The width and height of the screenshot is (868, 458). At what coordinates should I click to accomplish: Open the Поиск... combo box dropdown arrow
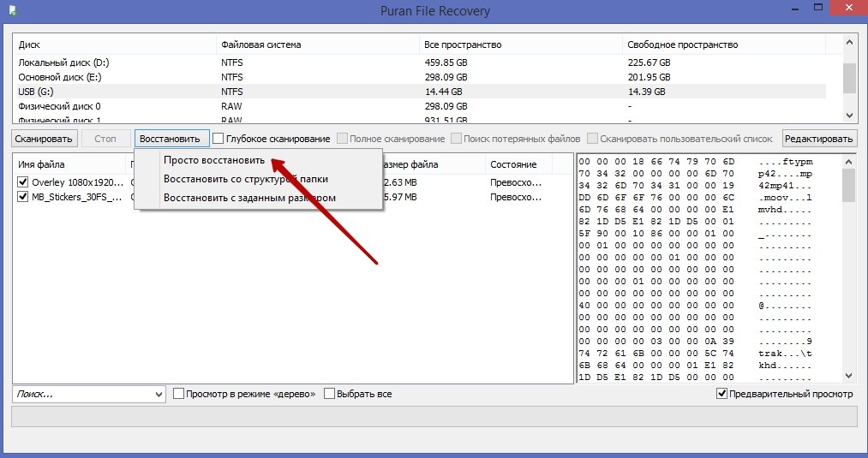(x=159, y=395)
